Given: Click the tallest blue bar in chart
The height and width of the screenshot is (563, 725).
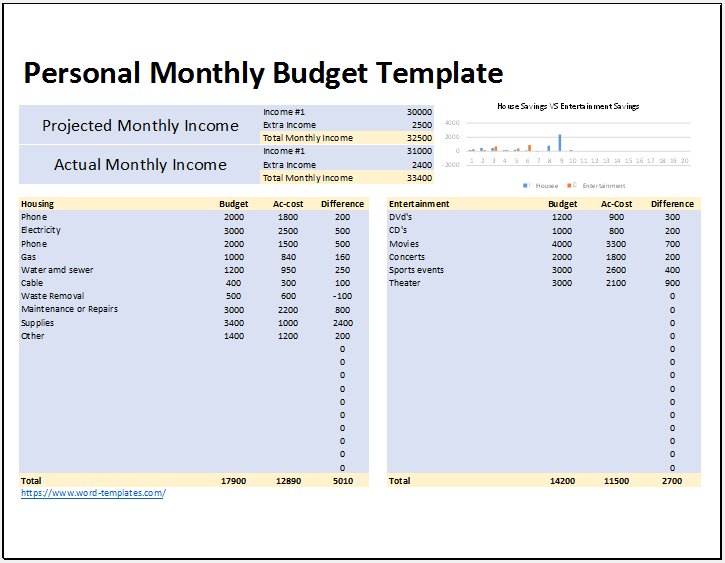Looking at the screenshot, I should [559, 142].
